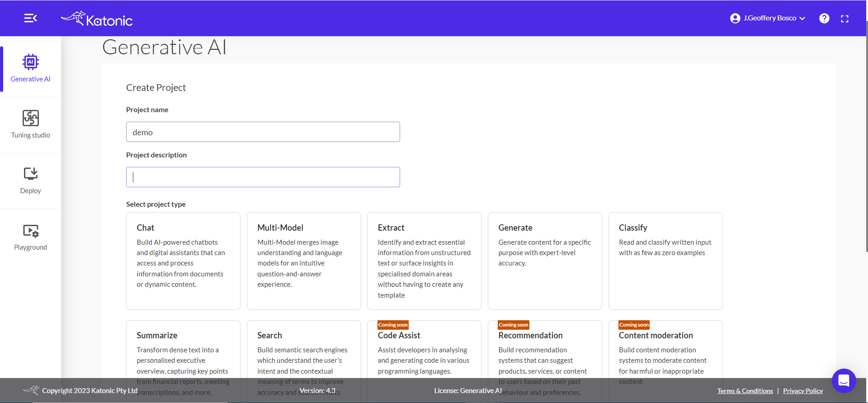
Task: Click the user avatar icon
Action: (735, 18)
